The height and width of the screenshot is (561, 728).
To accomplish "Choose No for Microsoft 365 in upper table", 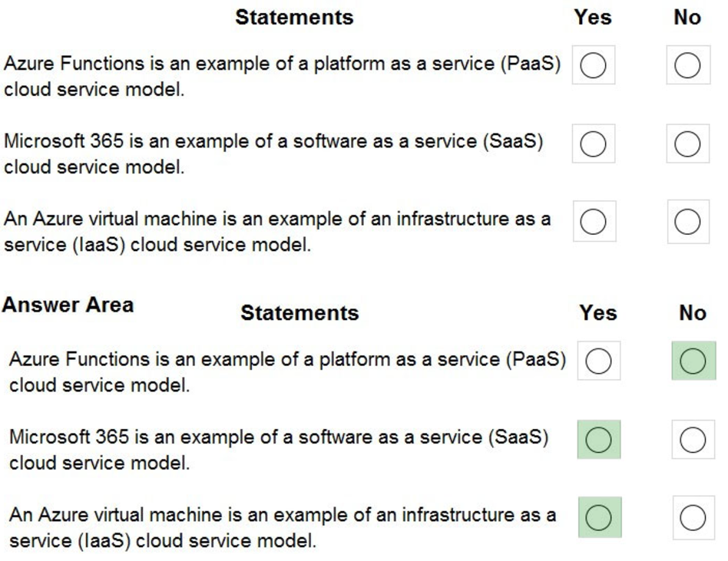I will click(687, 144).
